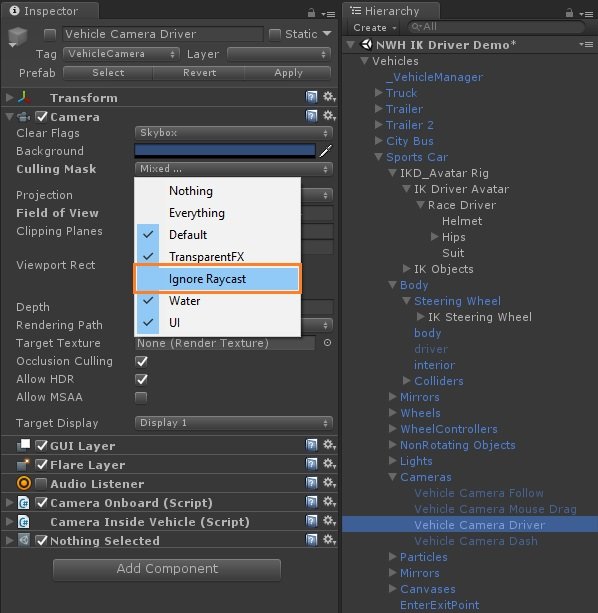The width and height of the screenshot is (598, 613).
Task: Open the Hierarchy Create menu button
Action: tap(374, 28)
